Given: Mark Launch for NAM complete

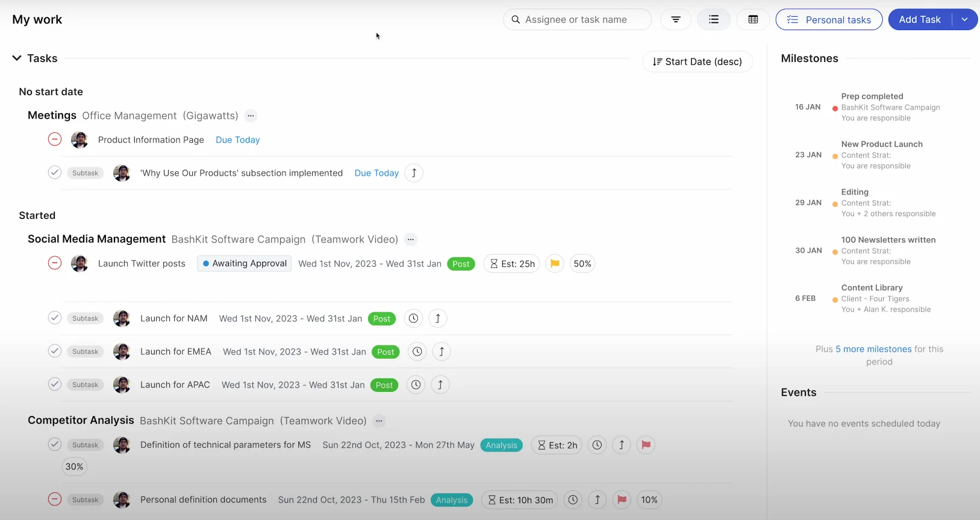Looking at the screenshot, I should pos(55,318).
